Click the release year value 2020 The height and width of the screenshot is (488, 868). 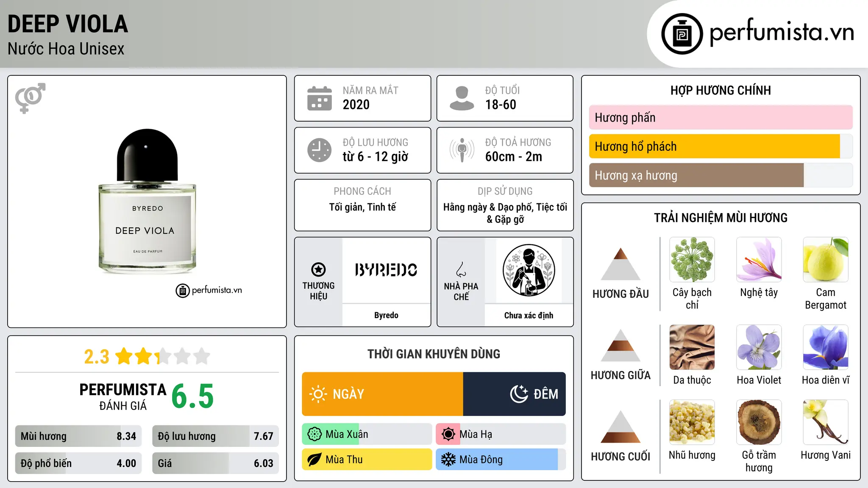[x=356, y=105]
